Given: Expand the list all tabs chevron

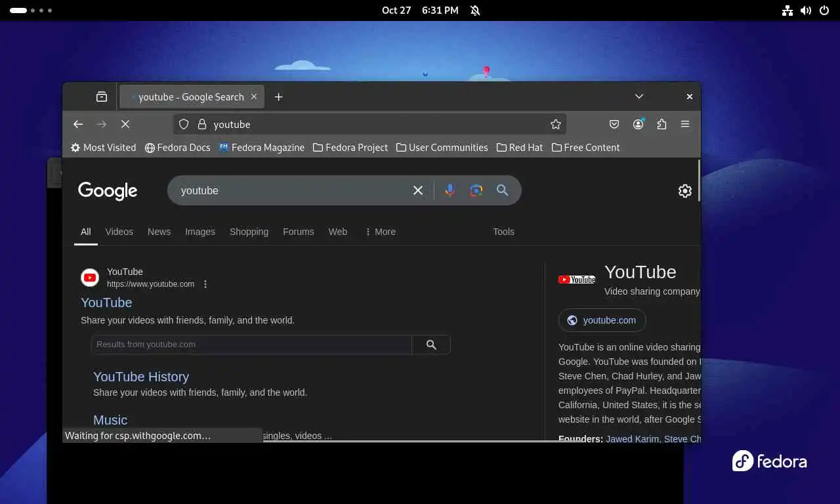Looking at the screenshot, I should (639, 96).
